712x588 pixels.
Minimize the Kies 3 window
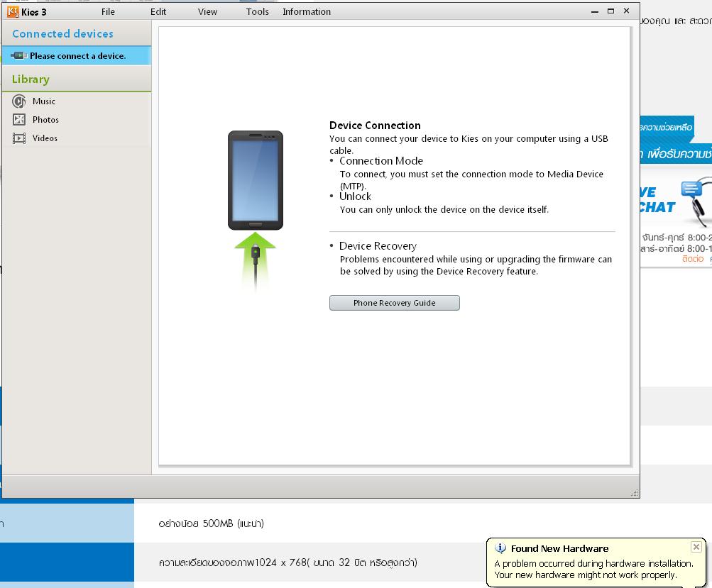(x=595, y=12)
